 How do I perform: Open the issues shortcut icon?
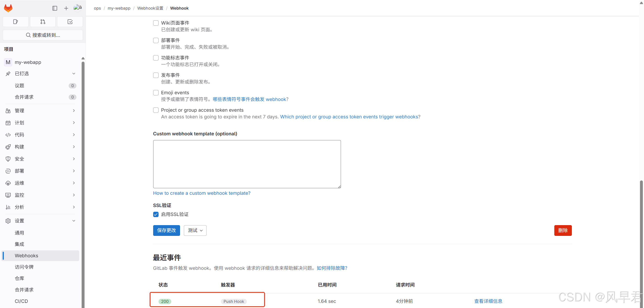pos(15,22)
